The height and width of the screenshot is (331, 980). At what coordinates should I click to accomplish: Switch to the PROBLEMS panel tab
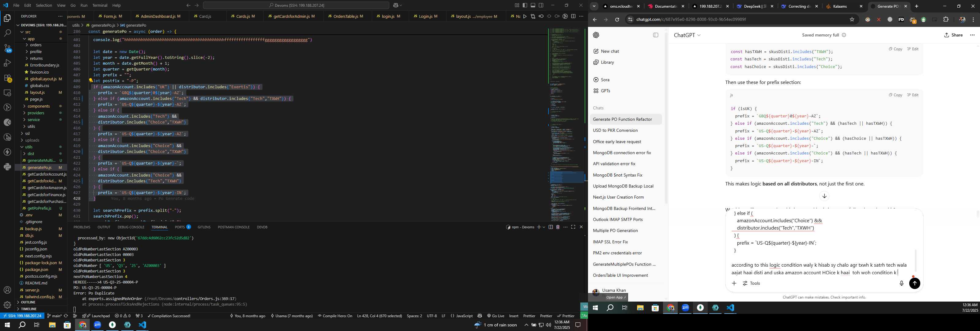click(82, 227)
